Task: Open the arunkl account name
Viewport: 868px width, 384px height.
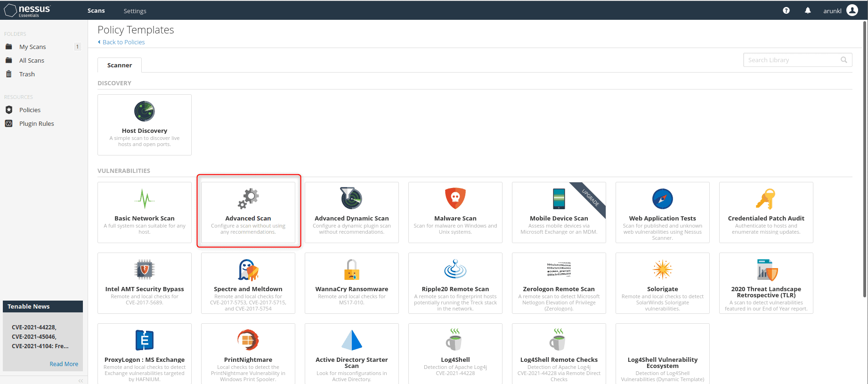Action: pos(832,11)
